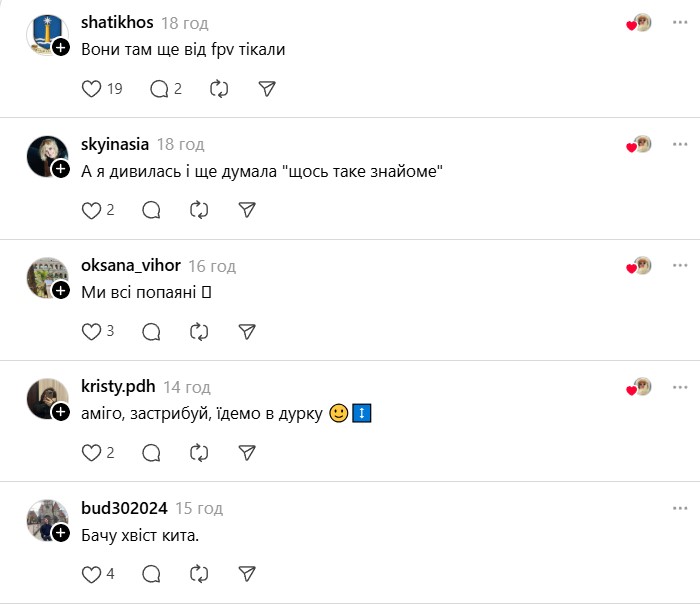View oksana_vihor's profile picture
Viewport: 700px width, 612px height.
tap(47, 278)
